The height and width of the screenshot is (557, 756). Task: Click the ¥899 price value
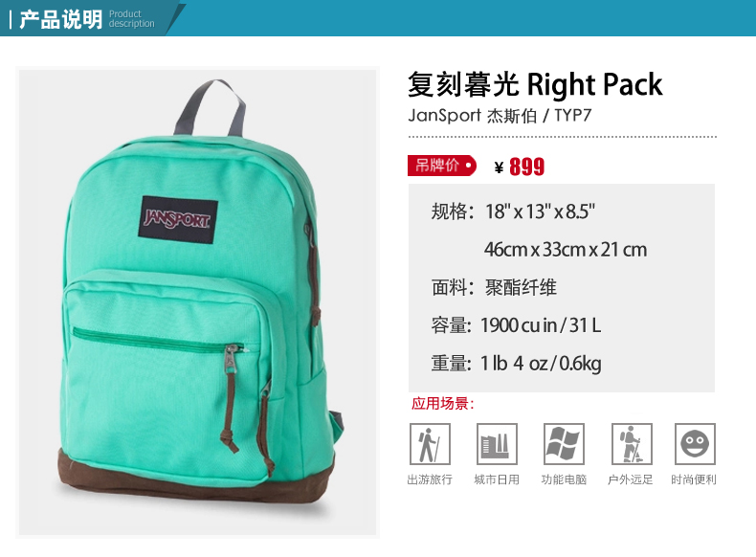click(520, 167)
